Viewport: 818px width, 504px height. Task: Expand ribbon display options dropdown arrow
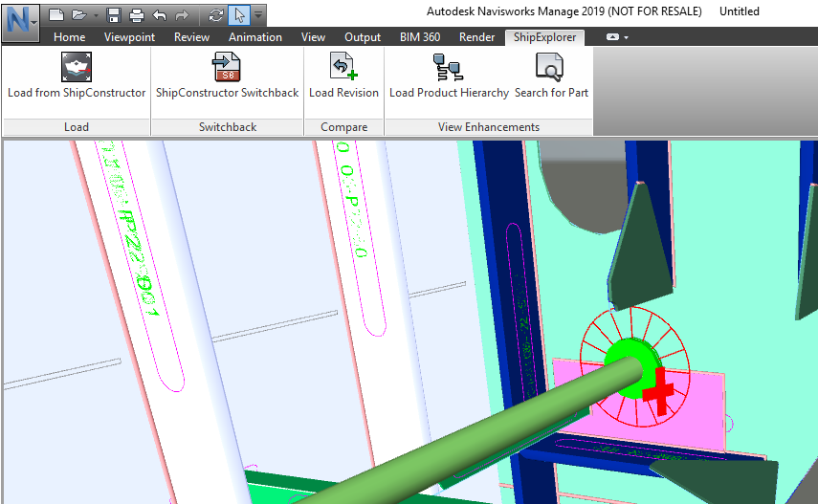point(626,37)
